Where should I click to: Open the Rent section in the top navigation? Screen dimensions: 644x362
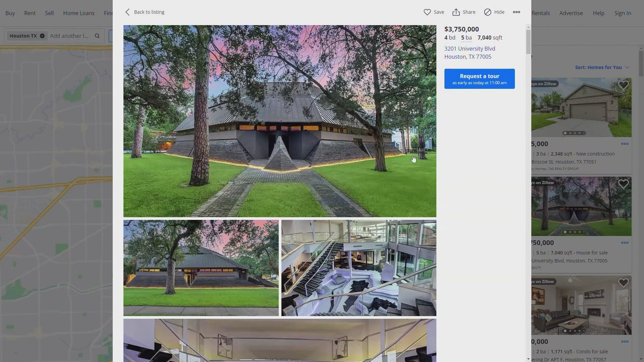[x=30, y=13]
